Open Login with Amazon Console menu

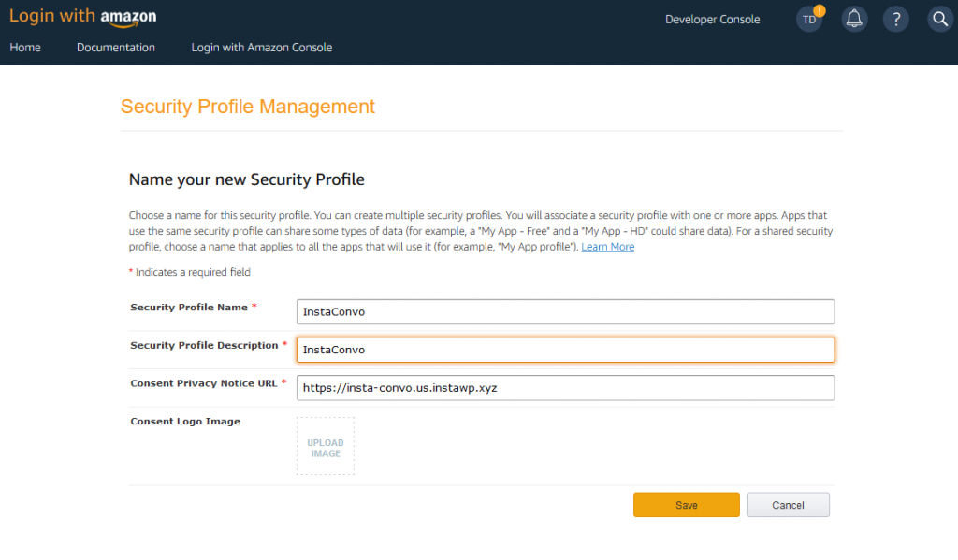point(262,48)
